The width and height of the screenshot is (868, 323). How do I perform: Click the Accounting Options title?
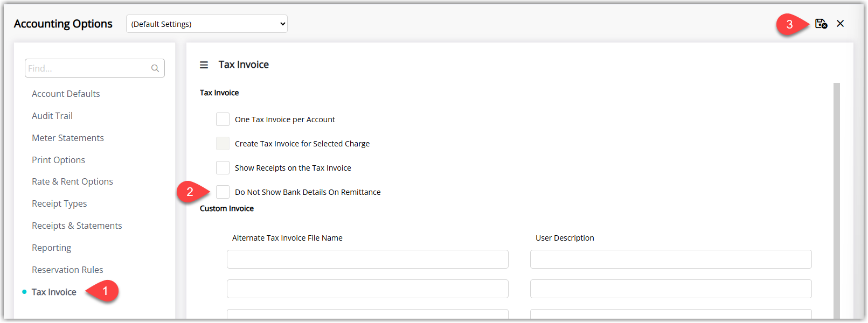[63, 24]
